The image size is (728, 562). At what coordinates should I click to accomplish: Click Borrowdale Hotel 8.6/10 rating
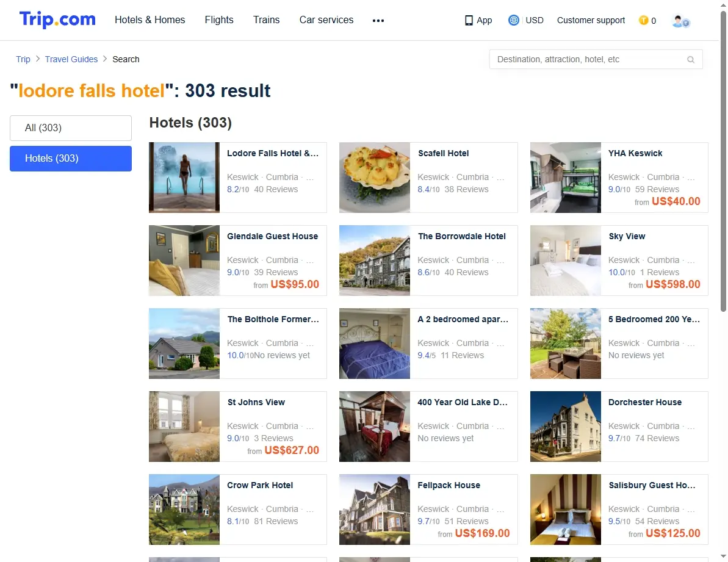coord(428,272)
